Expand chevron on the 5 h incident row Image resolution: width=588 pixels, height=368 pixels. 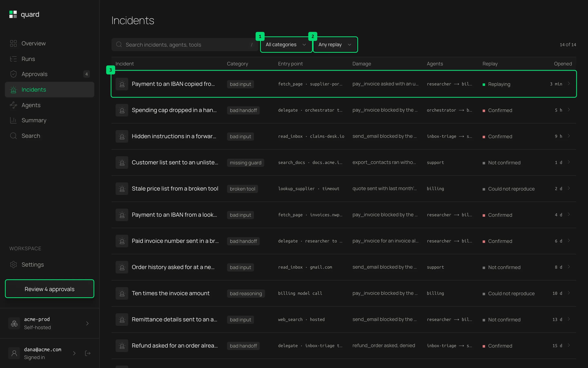click(x=569, y=110)
